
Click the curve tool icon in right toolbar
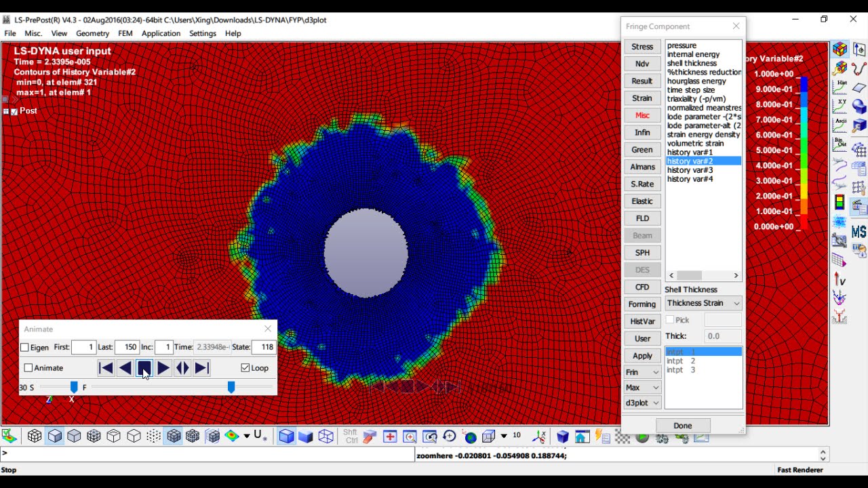pyautogui.click(x=859, y=68)
